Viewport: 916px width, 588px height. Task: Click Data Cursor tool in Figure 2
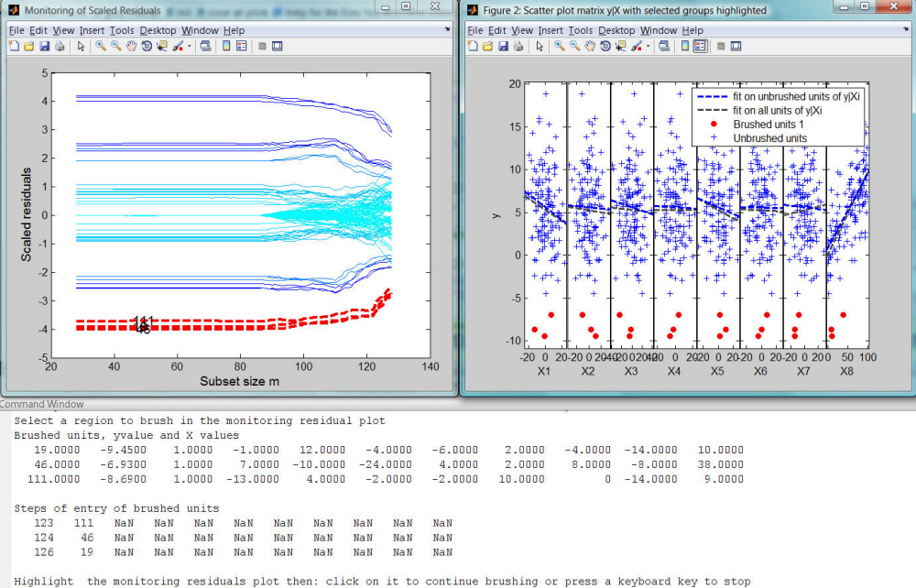tap(621, 46)
